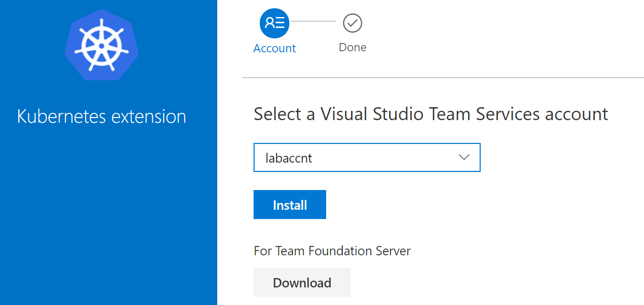Select the Account step circle icon

[x=274, y=23]
